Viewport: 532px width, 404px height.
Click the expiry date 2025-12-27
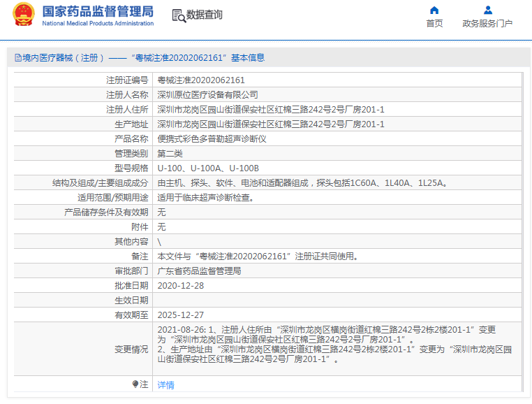pos(181,315)
